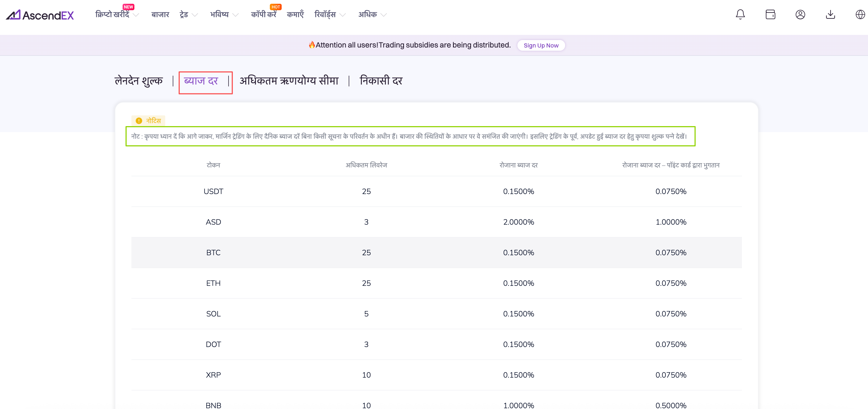Viewport: 868px width, 409px height.
Task: Expand the अधिक dropdown menu
Action: click(x=372, y=14)
